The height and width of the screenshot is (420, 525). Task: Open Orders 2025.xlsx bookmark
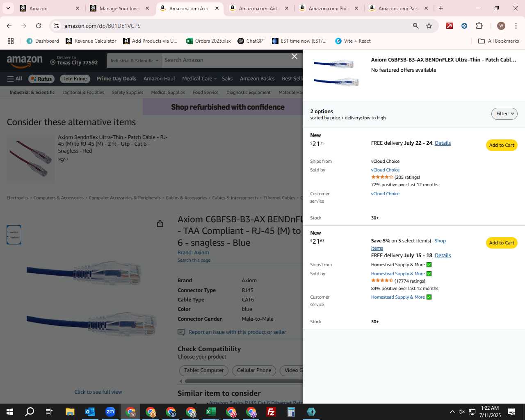[208, 41]
